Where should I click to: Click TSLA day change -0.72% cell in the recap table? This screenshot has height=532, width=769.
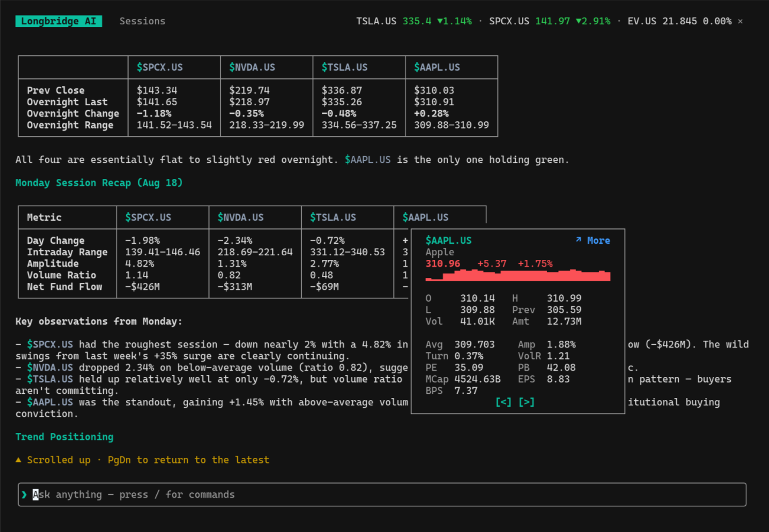pyautogui.click(x=327, y=240)
